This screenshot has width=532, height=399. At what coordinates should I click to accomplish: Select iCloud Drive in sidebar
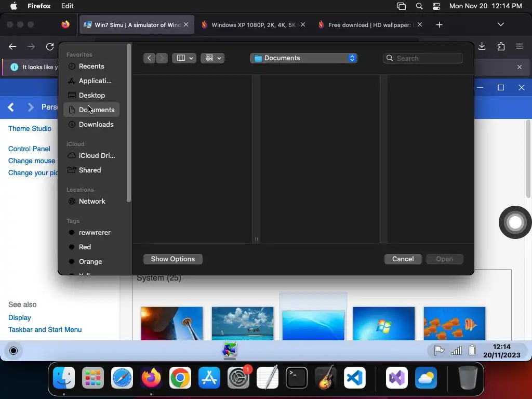pos(91,156)
